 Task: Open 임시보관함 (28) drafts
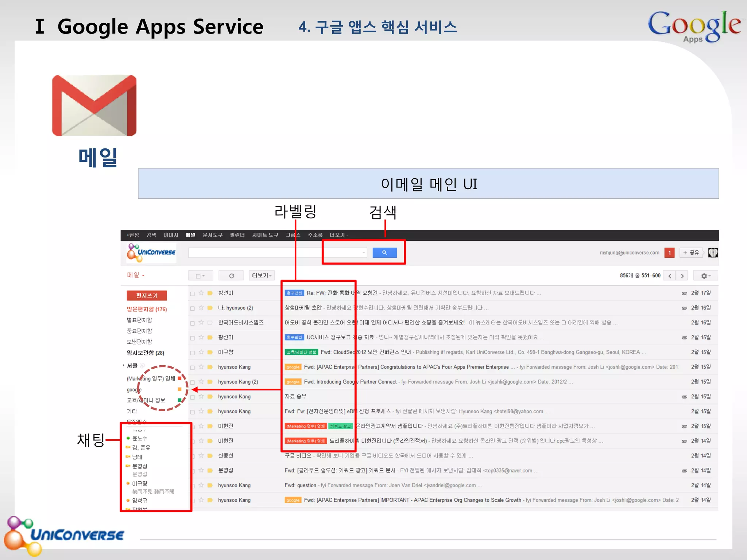pyautogui.click(x=145, y=353)
